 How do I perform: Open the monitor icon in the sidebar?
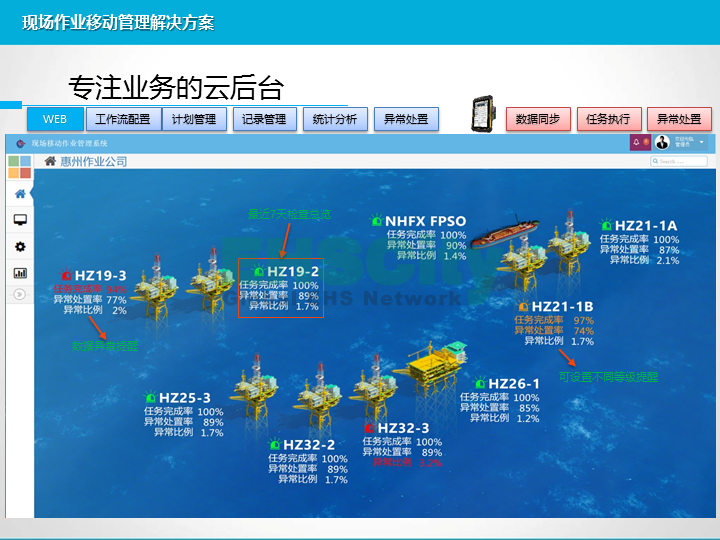tap(19, 220)
